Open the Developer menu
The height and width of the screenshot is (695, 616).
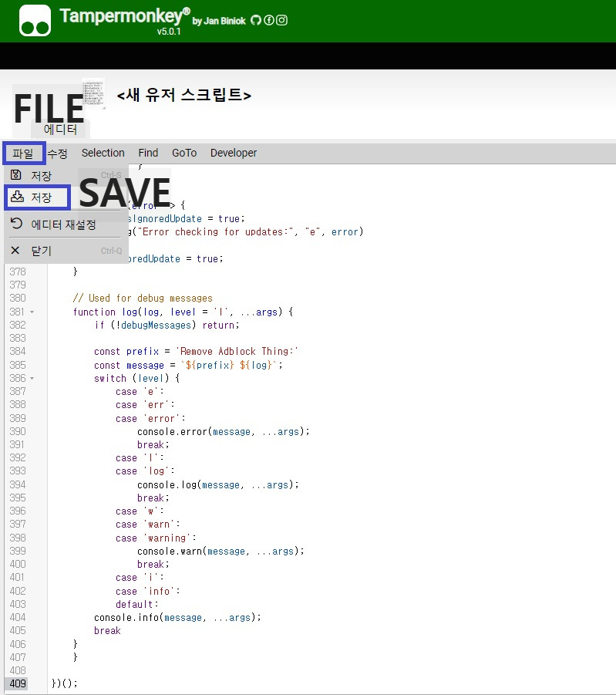[234, 153]
